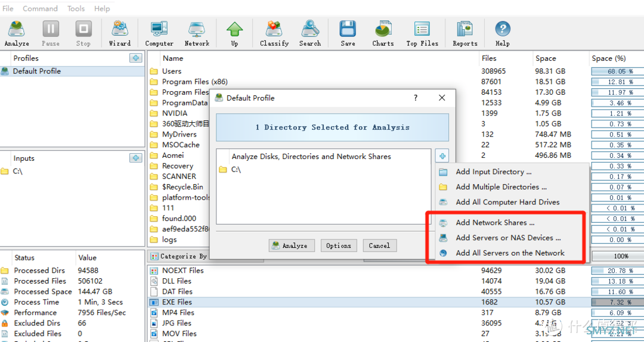The height and width of the screenshot is (342, 644).
Task: Show Top Files
Action: coord(422,33)
